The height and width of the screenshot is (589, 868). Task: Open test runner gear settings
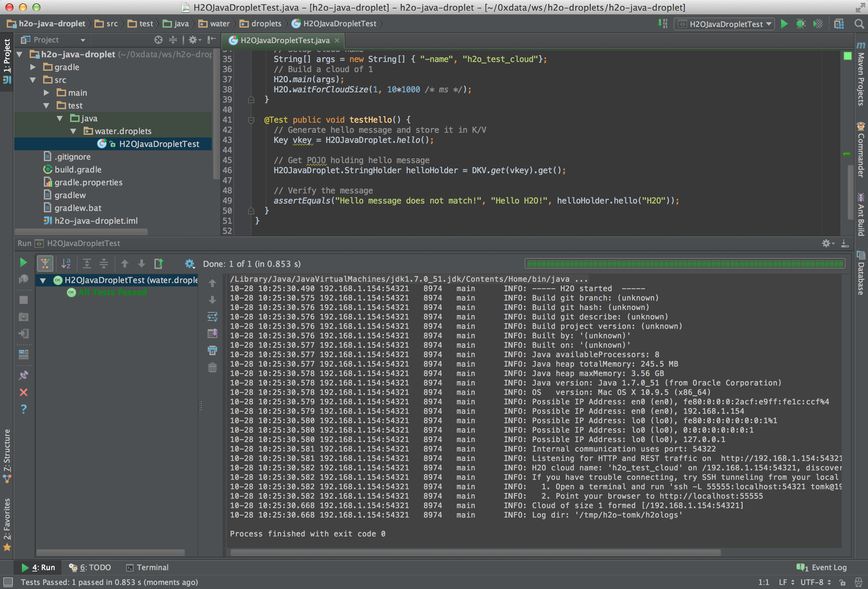[x=190, y=263]
